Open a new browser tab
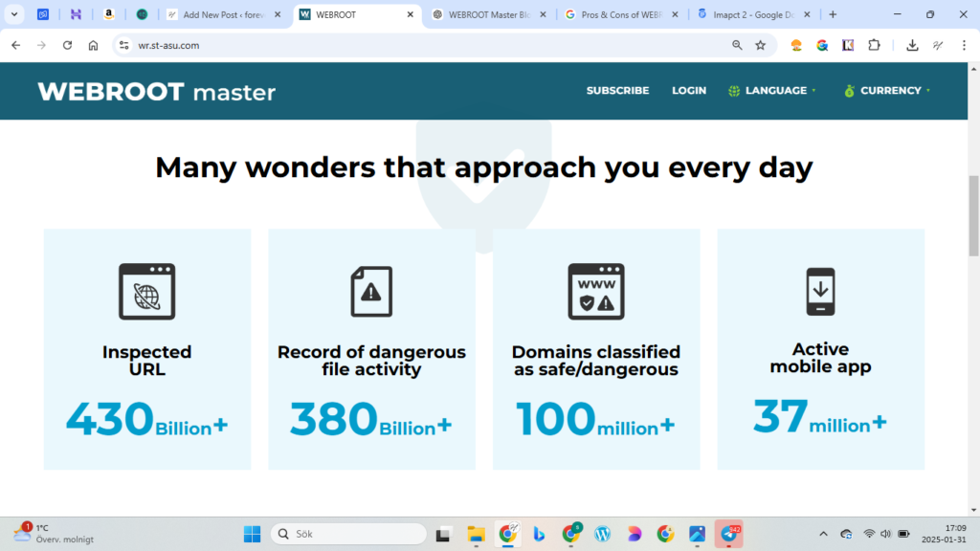 click(x=833, y=14)
